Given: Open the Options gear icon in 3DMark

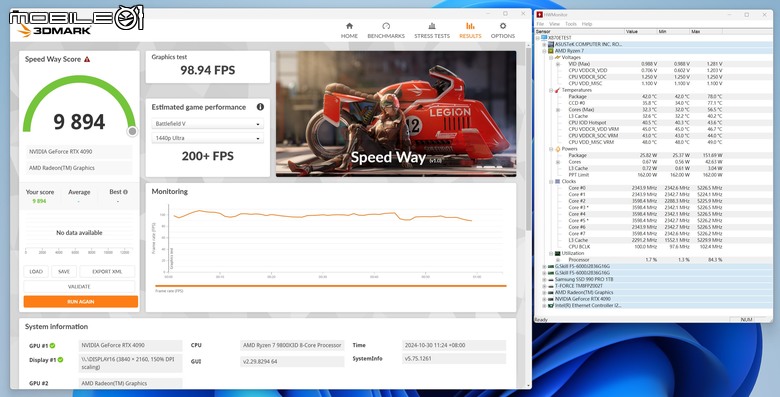Looking at the screenshot, I should [503, 26].
